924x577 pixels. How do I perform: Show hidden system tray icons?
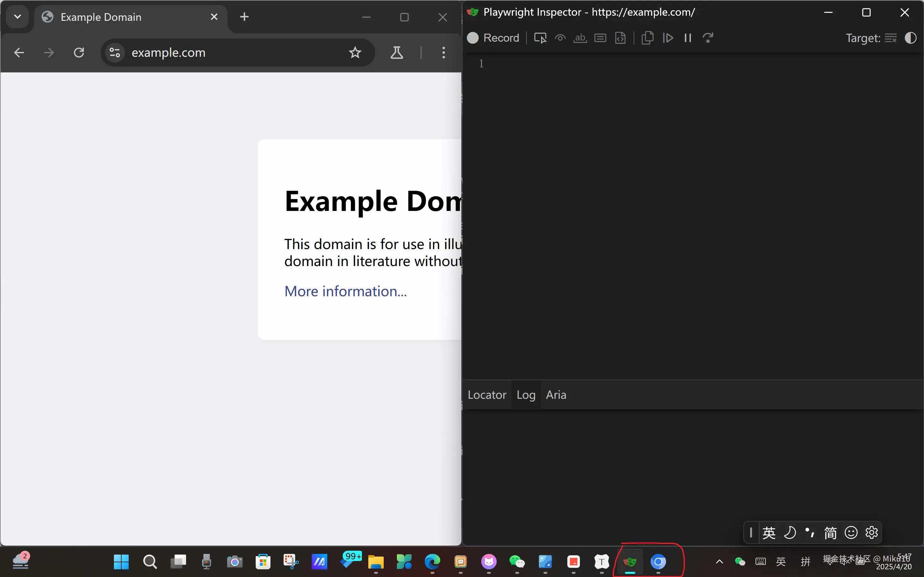point(719,561)
